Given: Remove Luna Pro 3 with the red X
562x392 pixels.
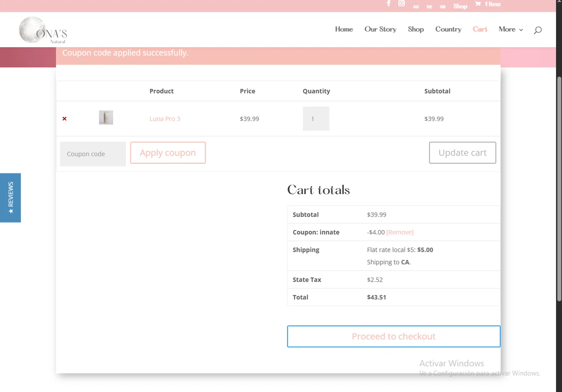Looking at the screenshot, I should pos(64,119).
